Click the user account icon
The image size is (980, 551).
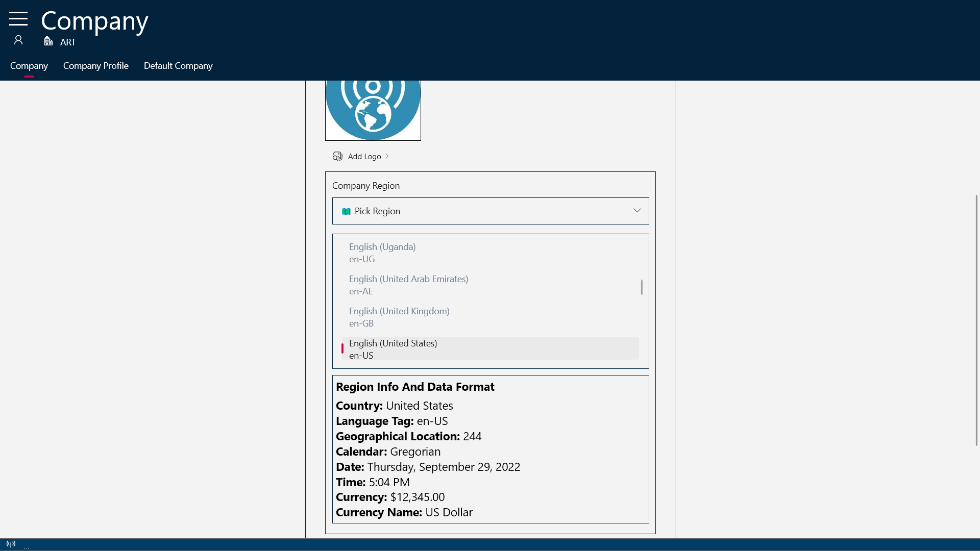[18, 40]
